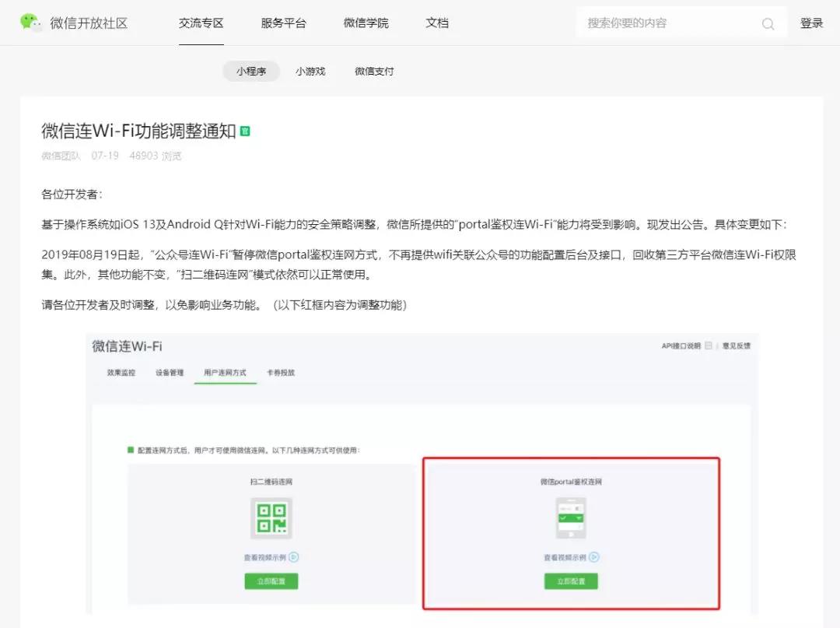
Task: Select the 小程序 sub-tab
Action: 251,72
